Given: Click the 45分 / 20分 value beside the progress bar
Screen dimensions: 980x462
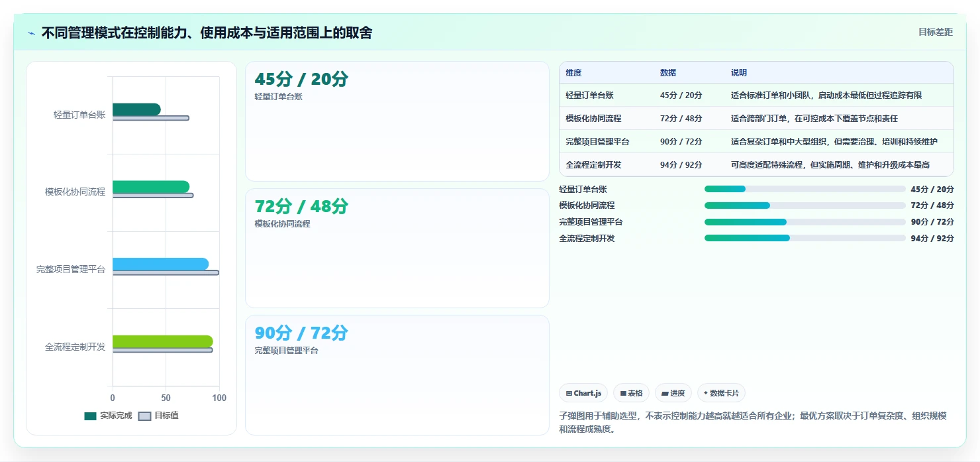Looking at the screenshot, I should pos(932,189).
